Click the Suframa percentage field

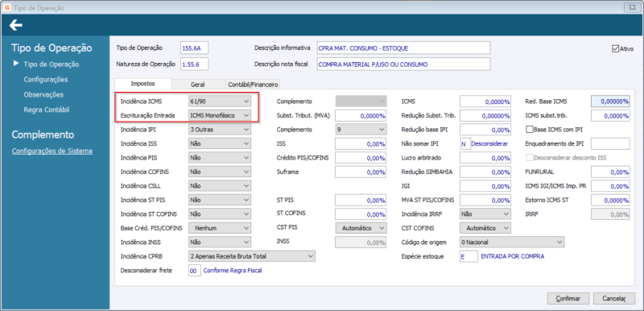361,172
